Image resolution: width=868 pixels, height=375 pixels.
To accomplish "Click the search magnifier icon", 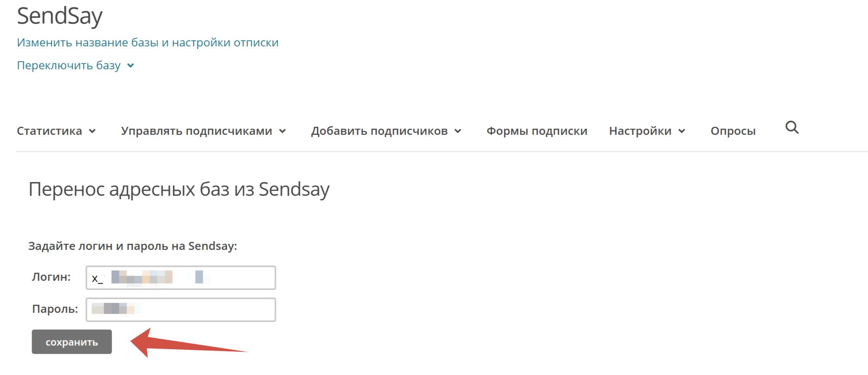I will pos(792,127).
